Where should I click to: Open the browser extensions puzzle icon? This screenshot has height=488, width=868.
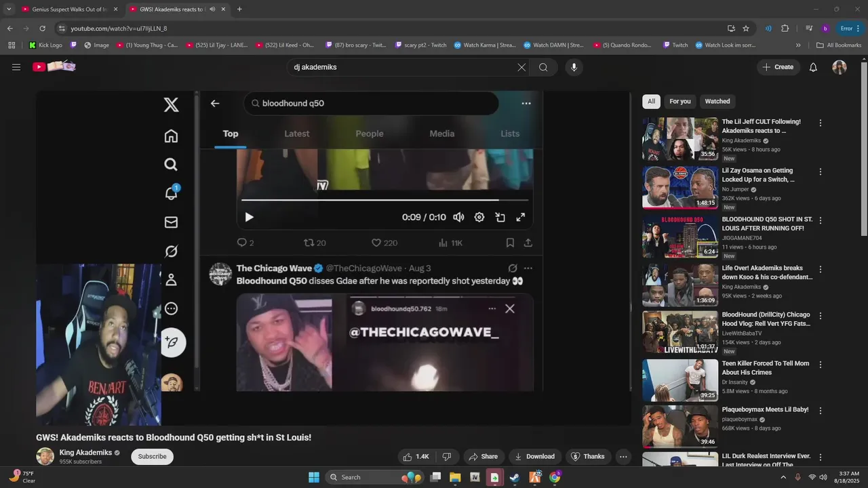tap(785, 28)
